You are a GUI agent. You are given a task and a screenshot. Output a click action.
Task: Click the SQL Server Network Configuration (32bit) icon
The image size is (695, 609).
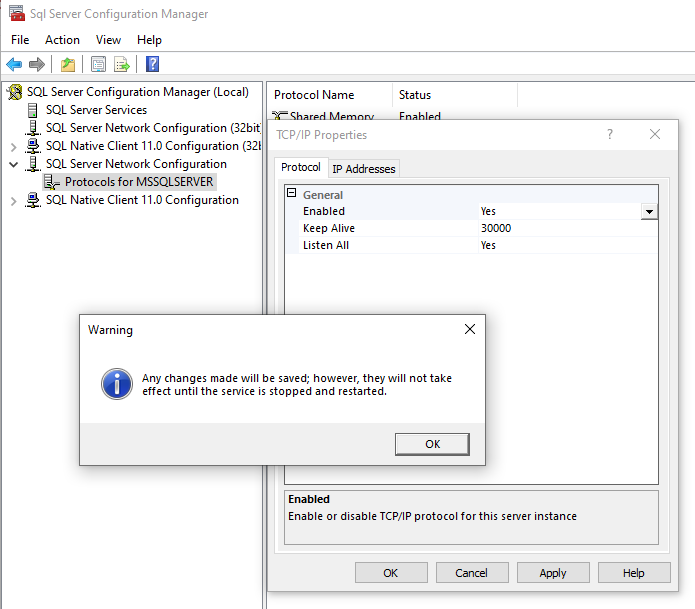tap(33, 128)
